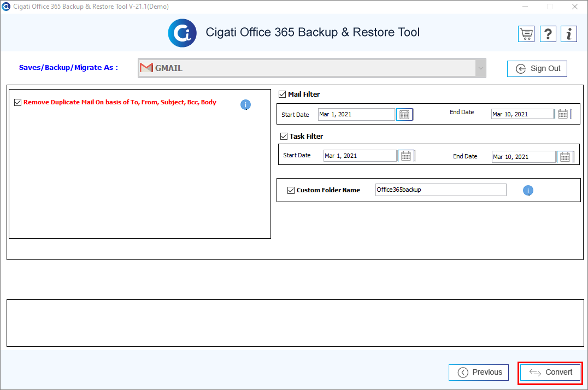Click Task Filter Start Date field
This screenshot has width=588, height=390.
360,156
